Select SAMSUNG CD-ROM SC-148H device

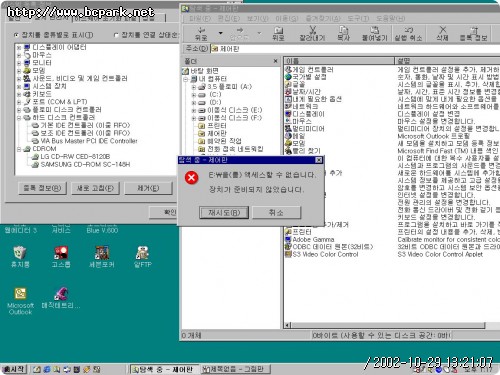tap(85, 164)
